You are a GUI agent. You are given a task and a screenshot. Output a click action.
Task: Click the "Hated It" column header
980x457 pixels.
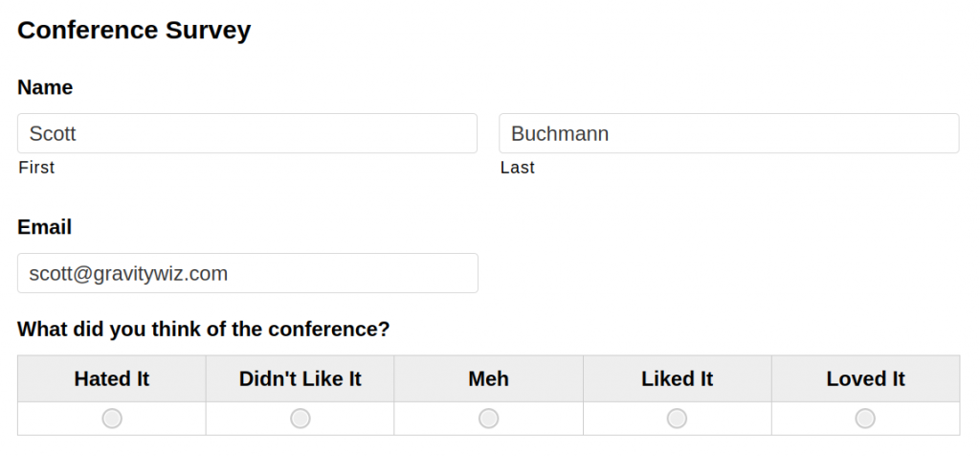112,379
